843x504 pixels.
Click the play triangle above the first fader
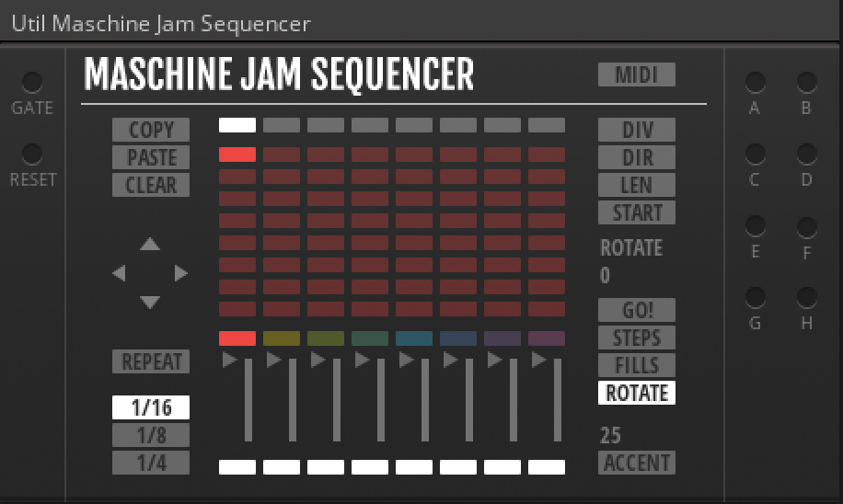pos(229,361)
